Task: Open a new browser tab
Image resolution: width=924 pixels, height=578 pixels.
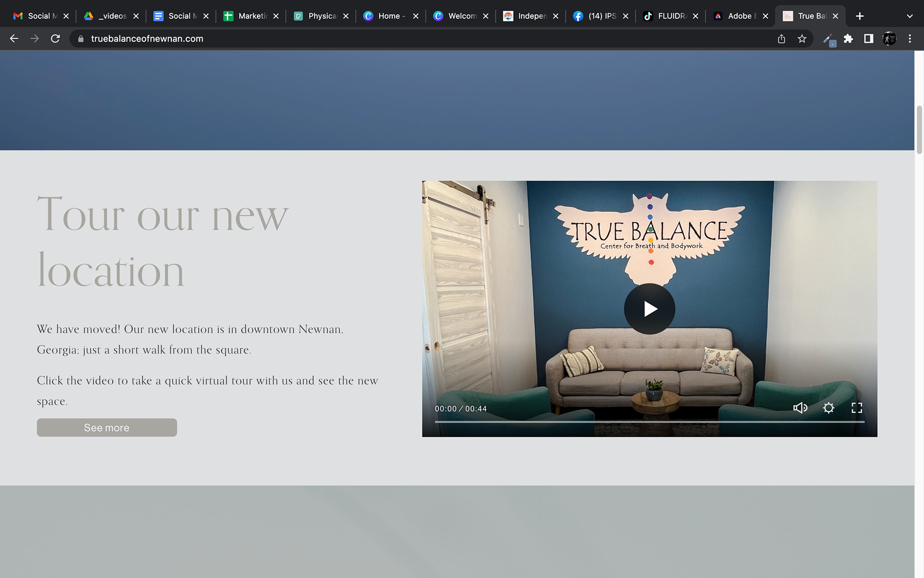Action: click(x=860, y=16)
